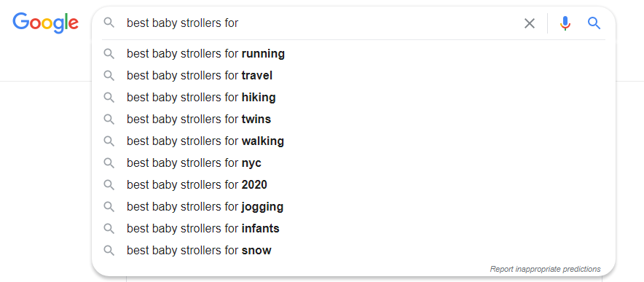Open the Report inappropriate predictions link

[545, 270]
